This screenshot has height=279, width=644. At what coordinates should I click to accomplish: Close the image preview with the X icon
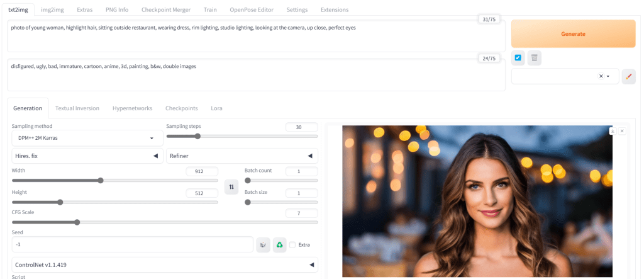pyautogui.click(x=622, y=131)
